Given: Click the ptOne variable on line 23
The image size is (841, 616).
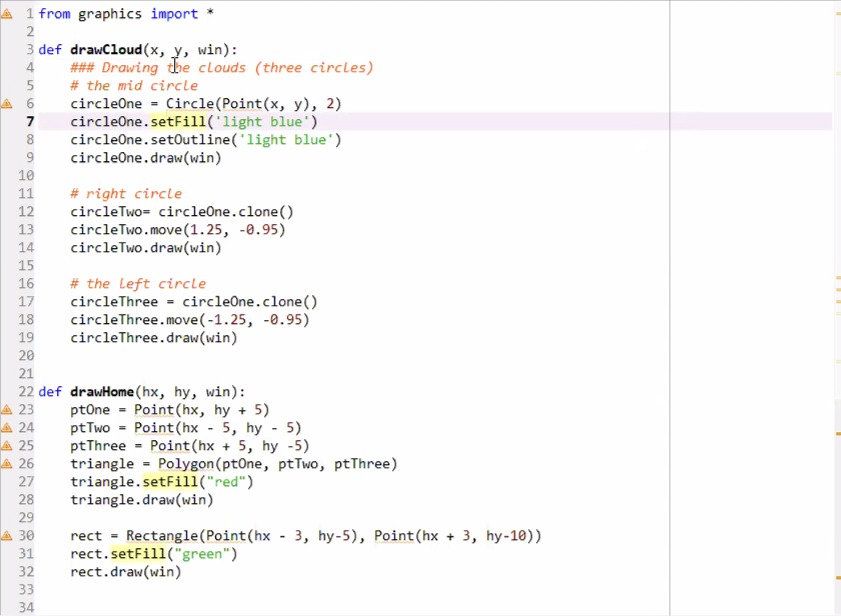Looking at the screenshot, I should [x=90, y=410].
